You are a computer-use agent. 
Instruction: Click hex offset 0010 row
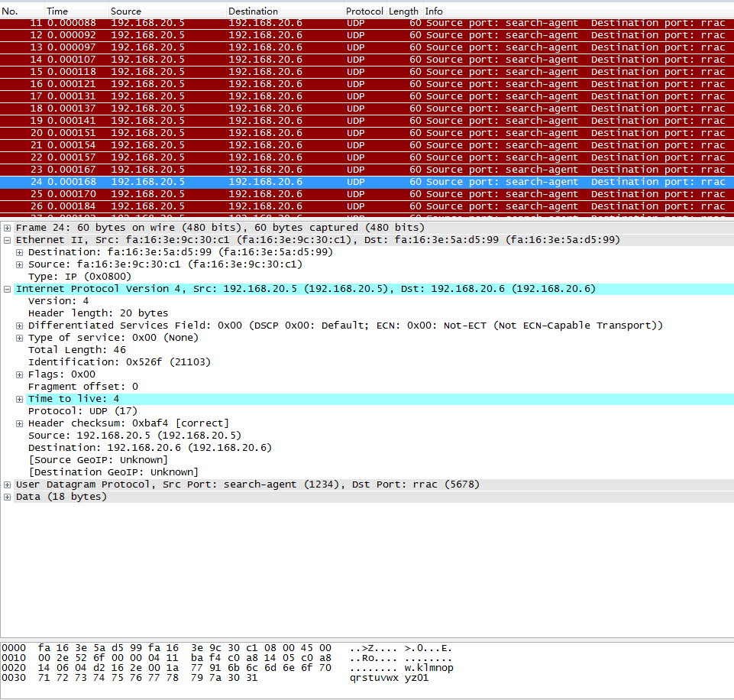pyautogui.click(x=227, y=658)
